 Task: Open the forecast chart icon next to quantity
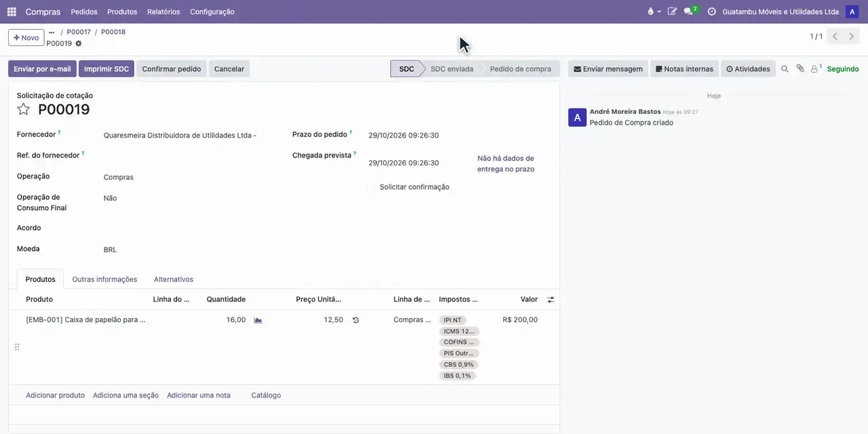click(258, 320)
